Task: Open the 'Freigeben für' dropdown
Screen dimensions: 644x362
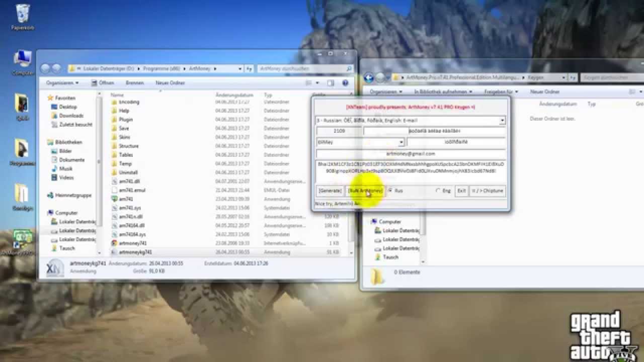Action: point(501,92)
